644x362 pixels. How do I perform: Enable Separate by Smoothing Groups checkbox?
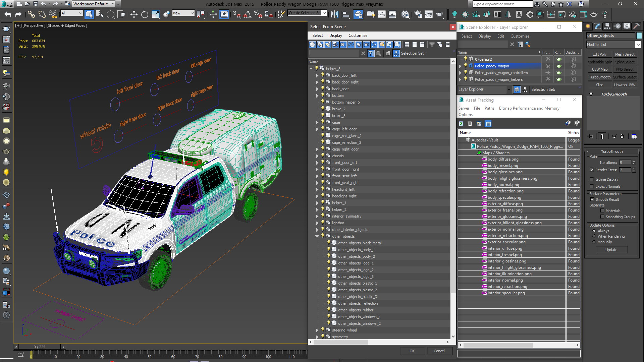(602, 217)
